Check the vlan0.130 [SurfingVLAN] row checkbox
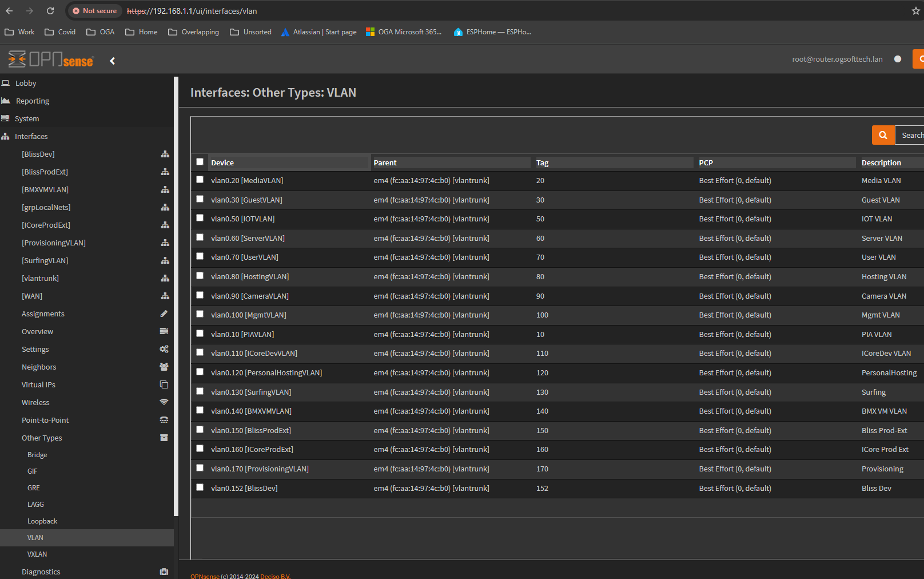This screenshot has width=924, height=579. point(200,391)
